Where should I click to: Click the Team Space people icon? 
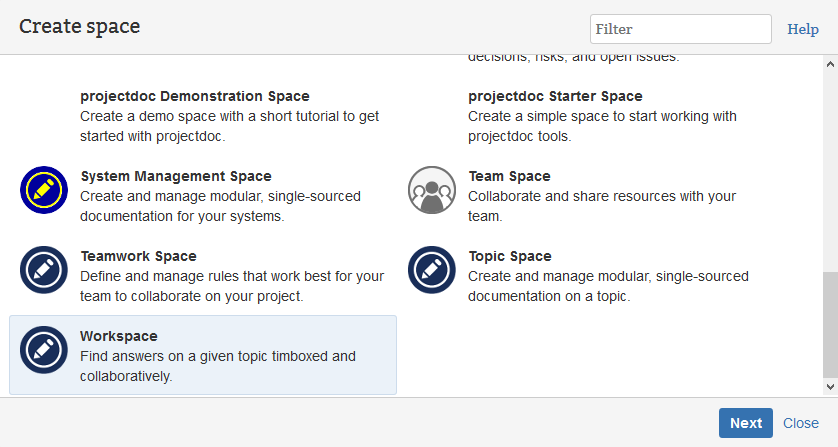[431, 190]
